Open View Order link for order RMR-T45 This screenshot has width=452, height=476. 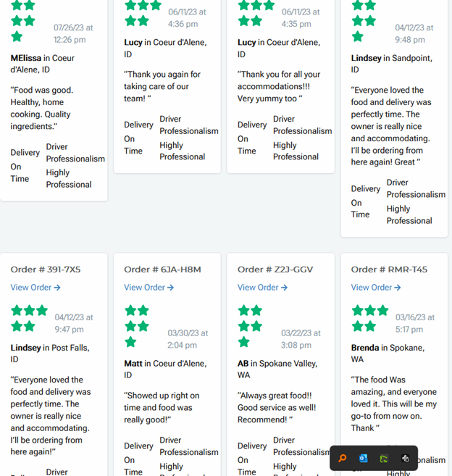[376, 288]
